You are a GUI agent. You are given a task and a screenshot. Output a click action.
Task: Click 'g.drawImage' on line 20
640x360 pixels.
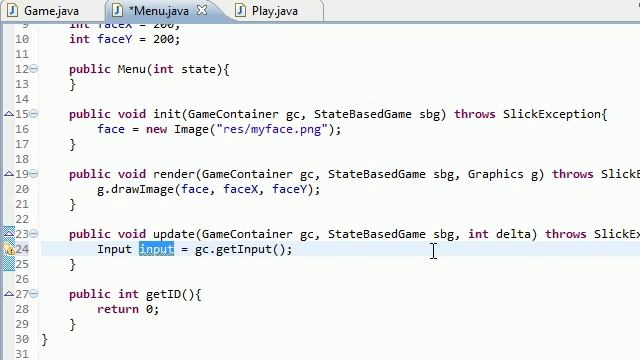click(x=135, y=189)
